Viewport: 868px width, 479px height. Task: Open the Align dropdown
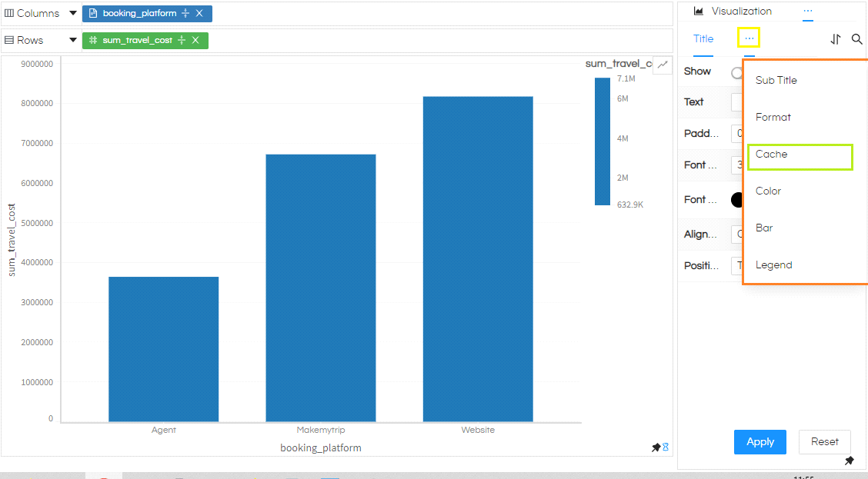(737, 234)
